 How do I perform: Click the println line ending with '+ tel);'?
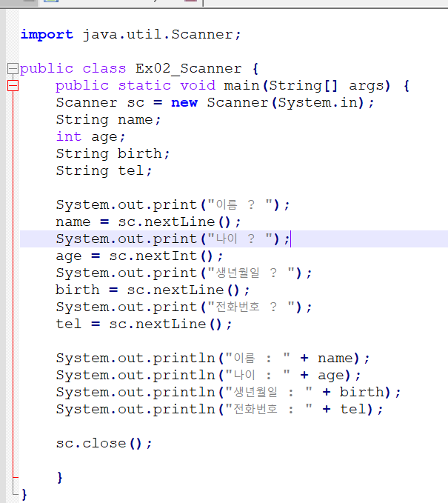(219, 410)
